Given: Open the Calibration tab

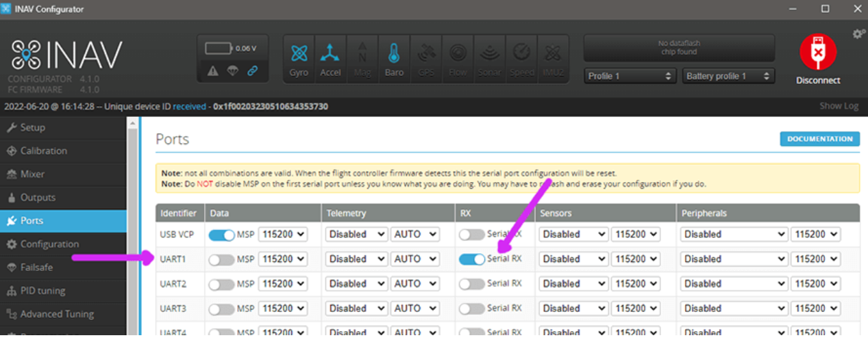Looking at the screenshot, I should [63, 151].
